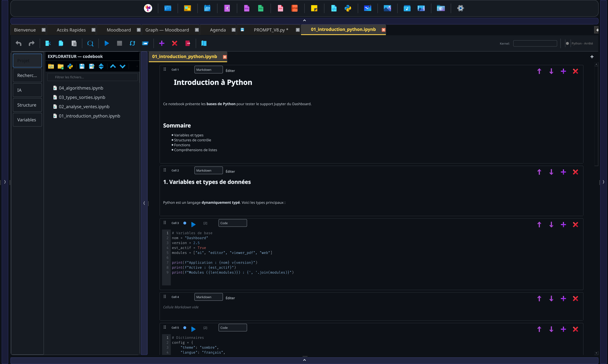This screenshot has height=364, width=608.
Task: Open the Recherche side panel button
Action: (27, 75)
